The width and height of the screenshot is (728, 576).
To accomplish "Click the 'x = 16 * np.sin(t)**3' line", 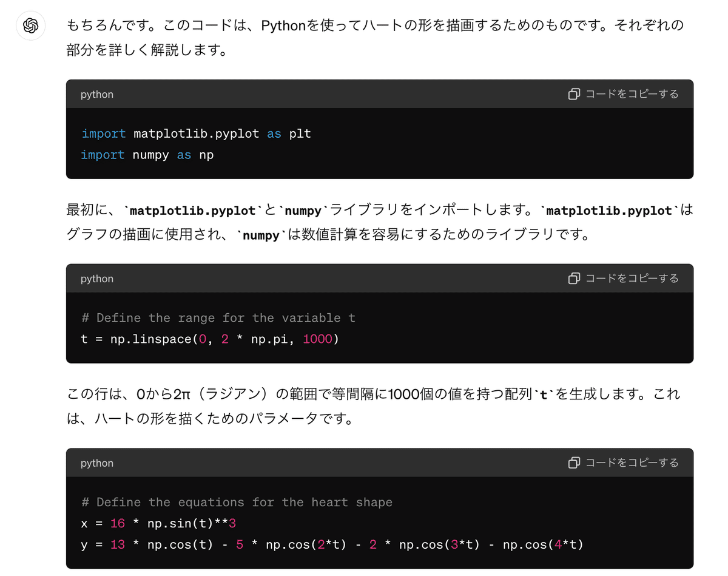I will click(158, 524).
